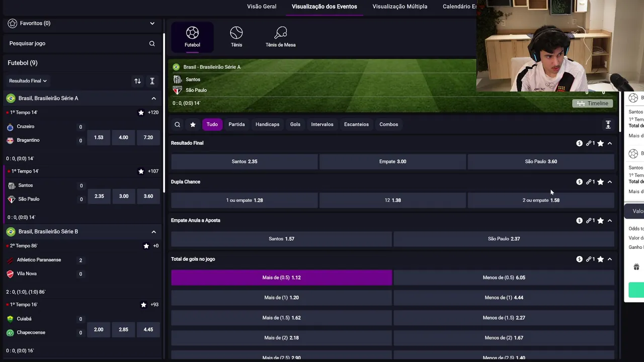Screen dimensions: 644x362
Task: Select the Tudo market filter
Action: tap(212, 125)
